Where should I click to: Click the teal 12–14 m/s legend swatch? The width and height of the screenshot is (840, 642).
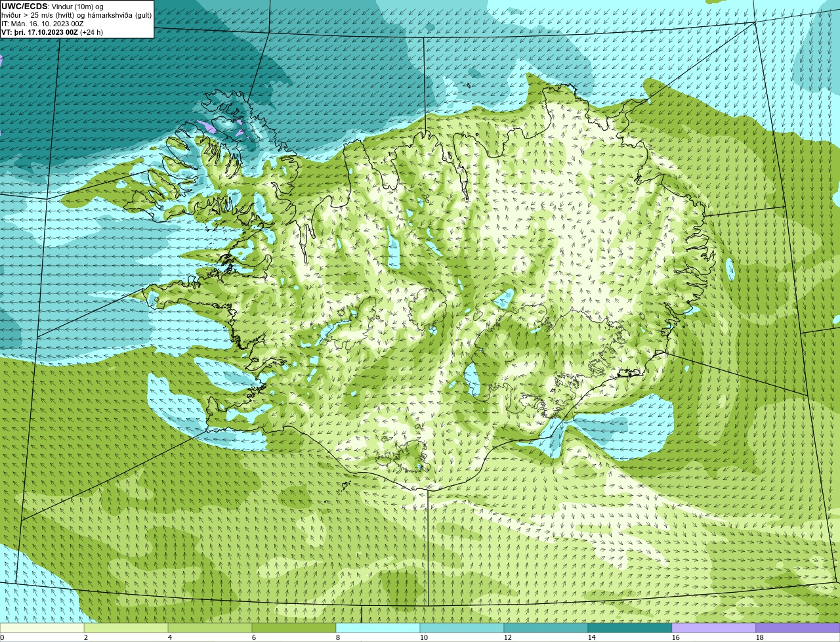[x=546, y=628]
